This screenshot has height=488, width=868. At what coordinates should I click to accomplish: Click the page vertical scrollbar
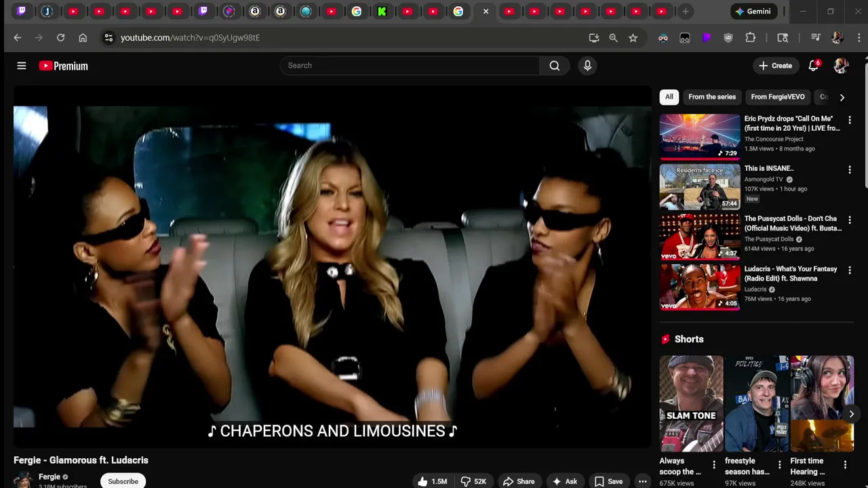point(865,125)
